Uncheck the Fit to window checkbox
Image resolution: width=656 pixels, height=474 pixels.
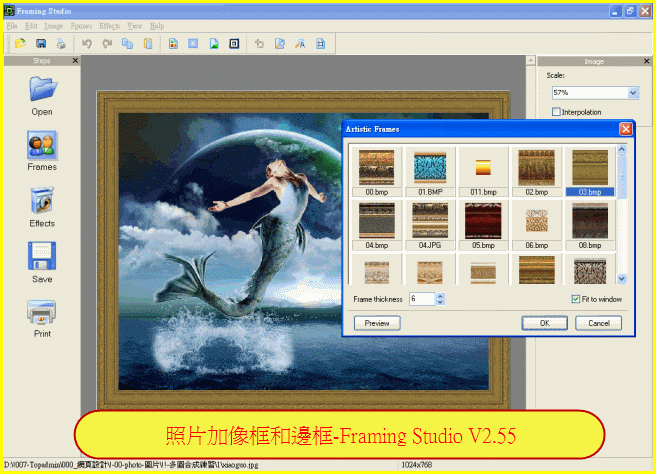pyautogui.click(x=574, y=299)
